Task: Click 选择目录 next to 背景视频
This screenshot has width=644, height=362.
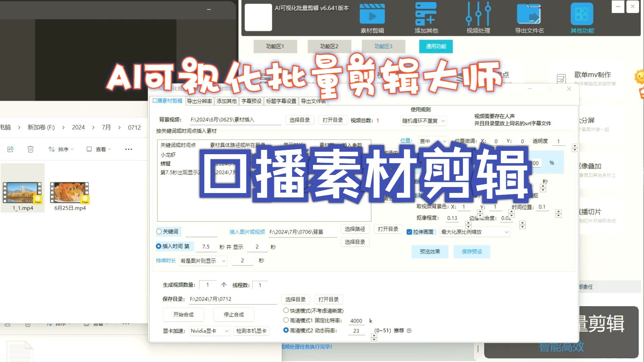Action: pos(300,120)
